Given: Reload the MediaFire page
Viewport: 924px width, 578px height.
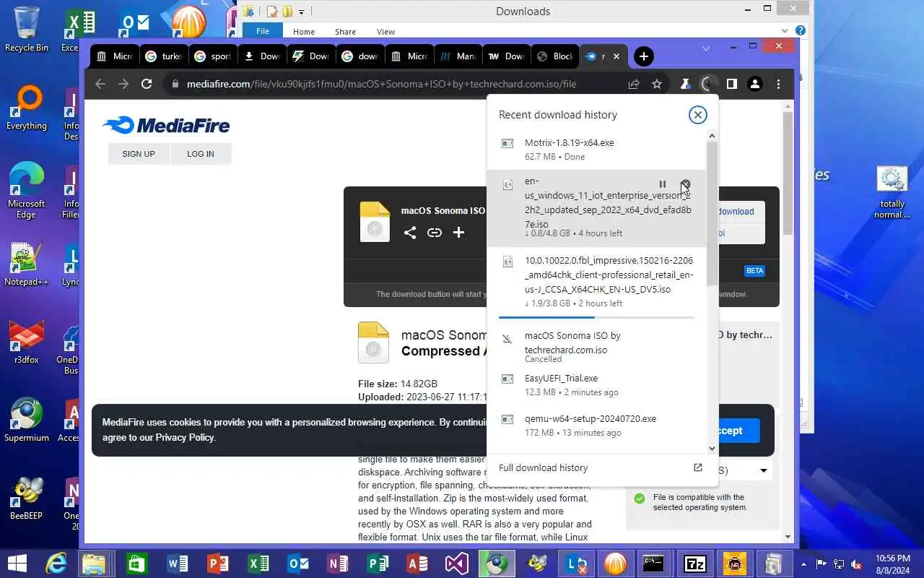Looking at the screenshot, I should coord(147,84).
